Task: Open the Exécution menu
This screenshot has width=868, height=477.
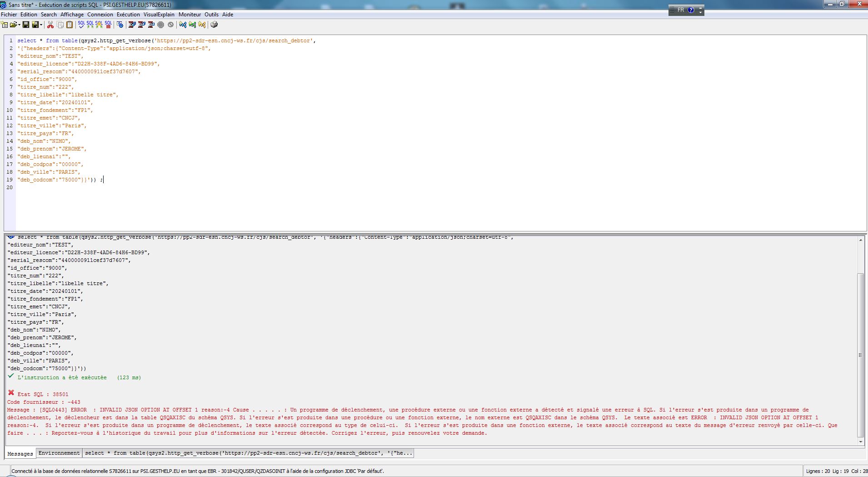Action: (128, 14)
